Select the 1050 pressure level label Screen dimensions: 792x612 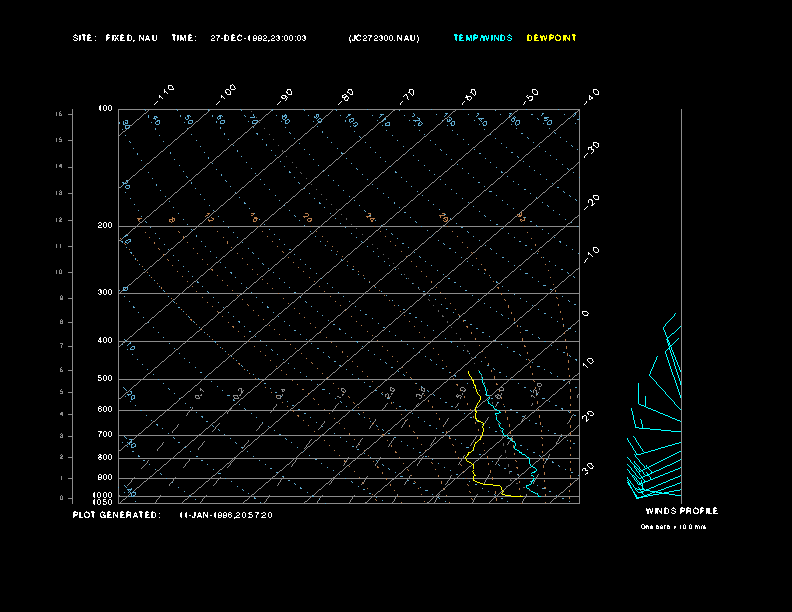pyautogui.click(x=103, y=502)
